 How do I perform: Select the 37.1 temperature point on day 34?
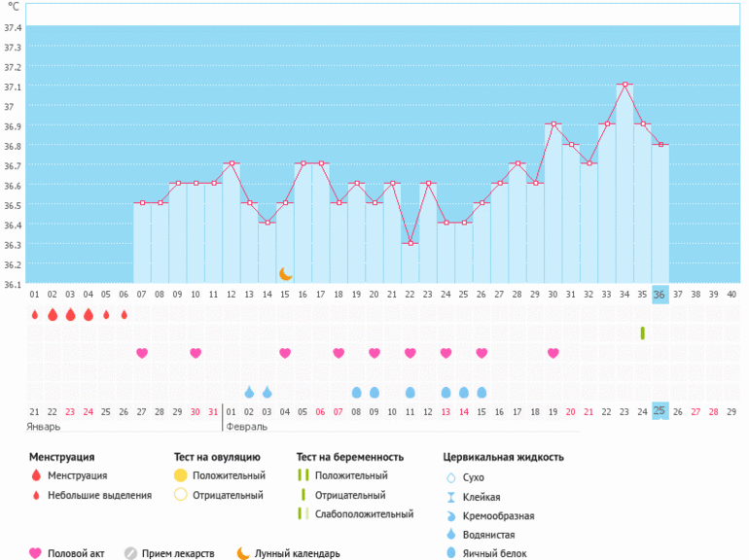(624, 85)
